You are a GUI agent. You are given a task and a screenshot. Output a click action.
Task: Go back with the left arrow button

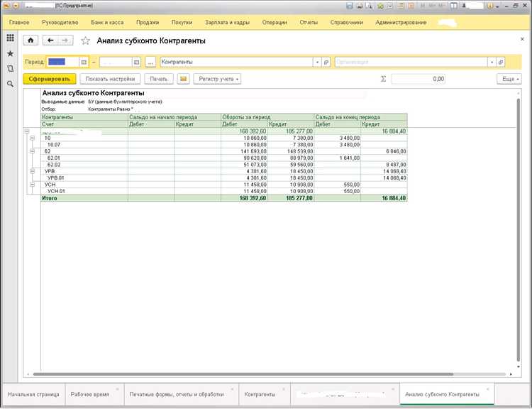[50, 40]
